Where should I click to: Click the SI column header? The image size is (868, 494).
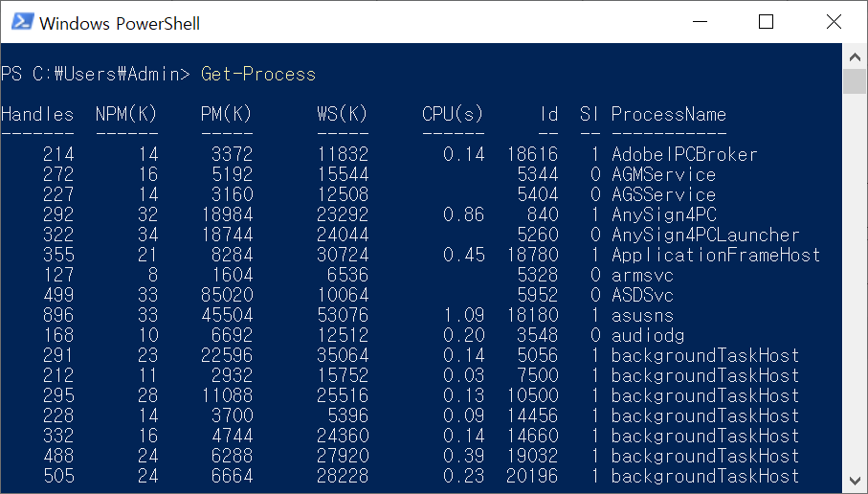click(x=589, y=115)
